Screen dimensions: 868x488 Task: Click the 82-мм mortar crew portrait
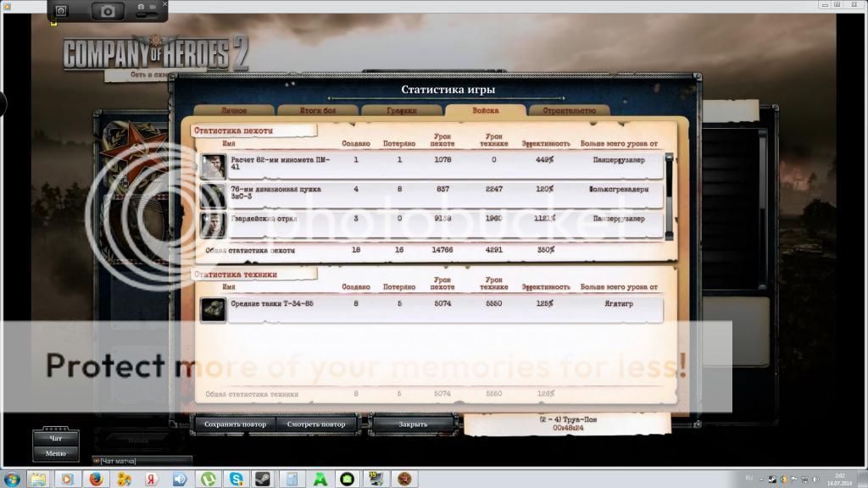pyautogui.click(x=213, y=166)
